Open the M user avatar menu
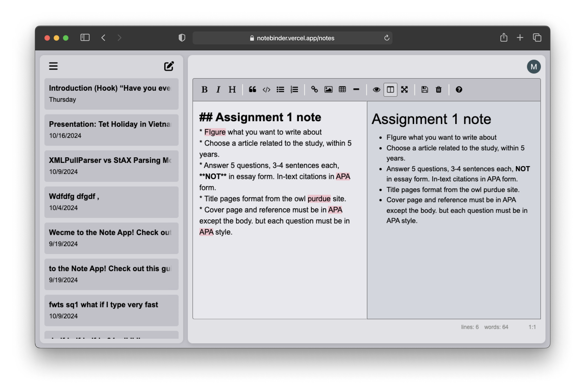 pyautogui.click(x=534, y=67)
